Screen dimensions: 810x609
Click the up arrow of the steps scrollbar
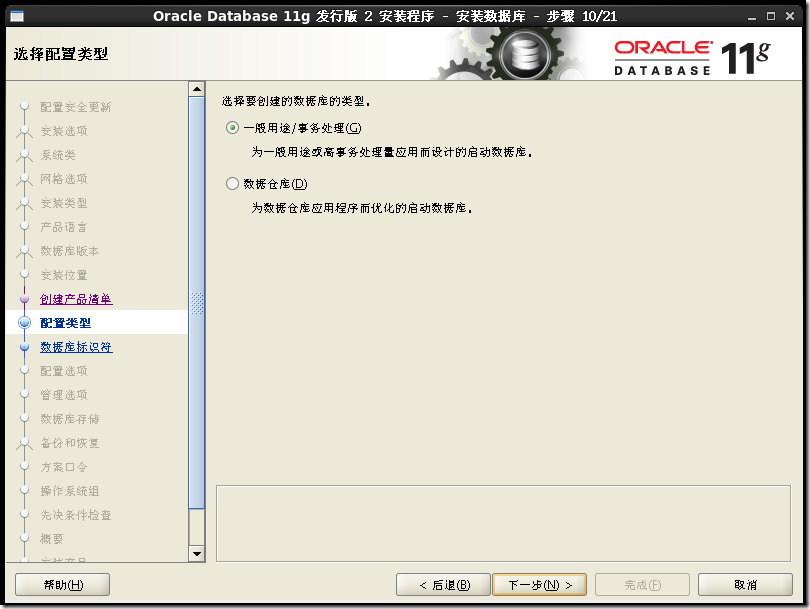pyautogui.click(x=197, y=89)
